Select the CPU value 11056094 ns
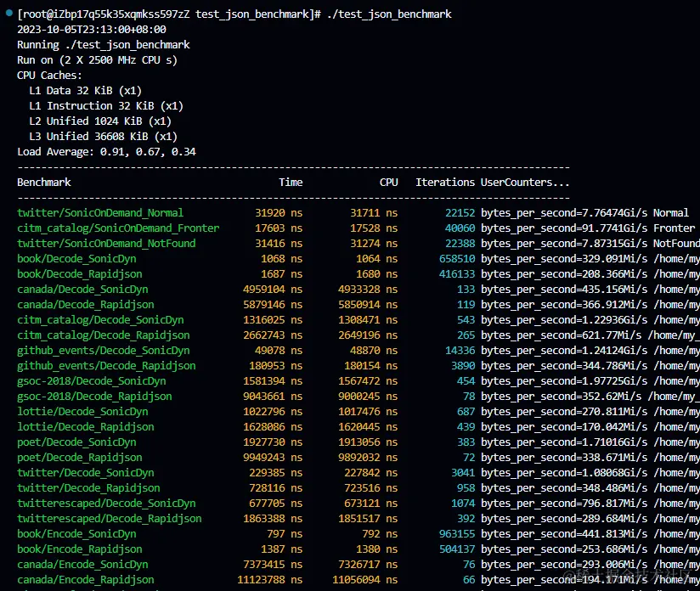The width and height of the screenshot is (700, 591). pyautogui.click(x=364, y=580)
